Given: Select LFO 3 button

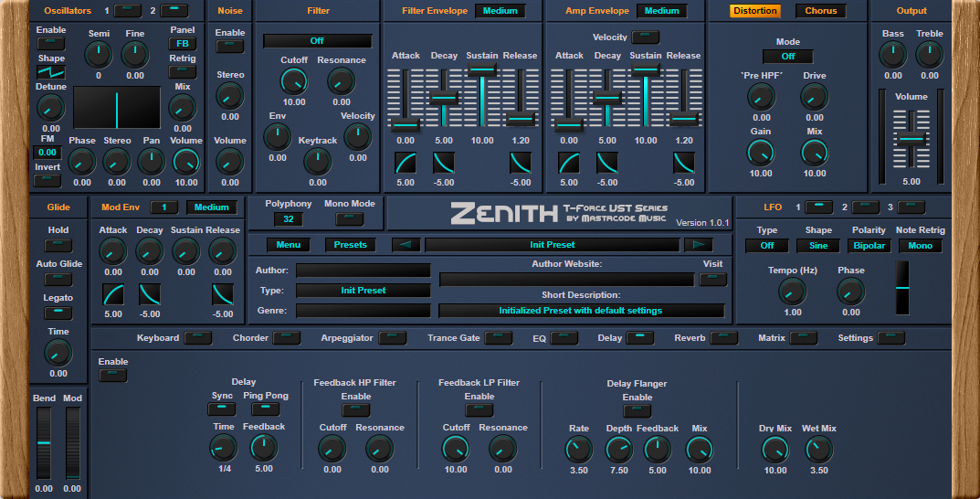Looking at the screenshot, I should click(911, 207).
